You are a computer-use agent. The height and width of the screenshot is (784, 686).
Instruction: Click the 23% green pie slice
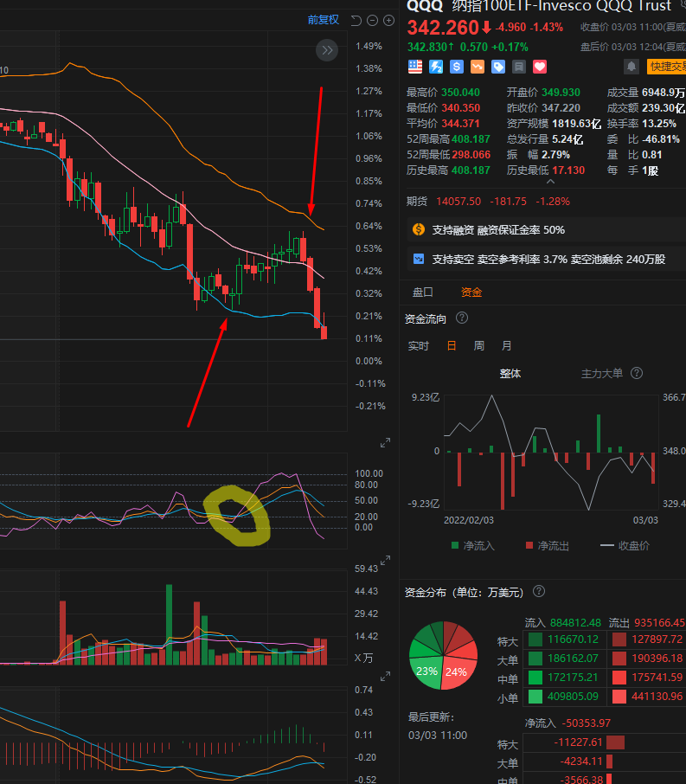tap(427, 671)
